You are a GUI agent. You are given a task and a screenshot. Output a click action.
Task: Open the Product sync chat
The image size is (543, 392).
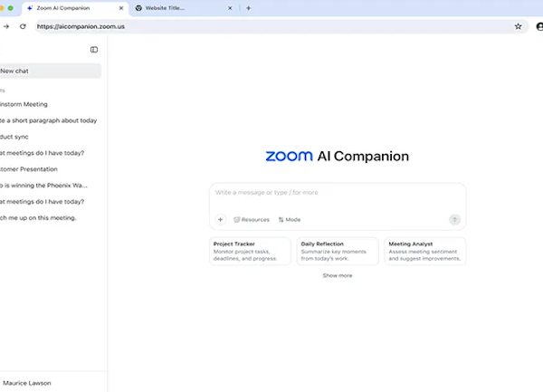14,137
